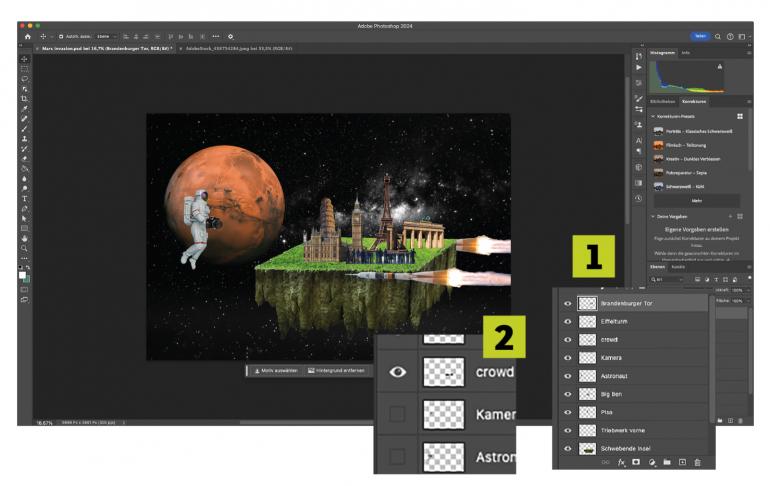This screenshot has width=770, height=486.
Task: Hide the Eiffelturm layer
Action: [x=568, y=322]
